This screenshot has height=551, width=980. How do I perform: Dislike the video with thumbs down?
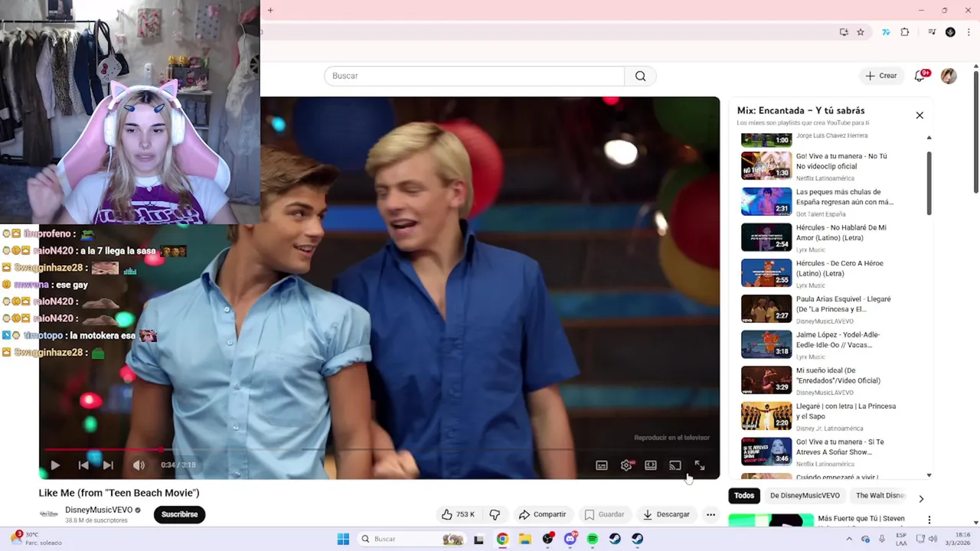coord(495,514)
